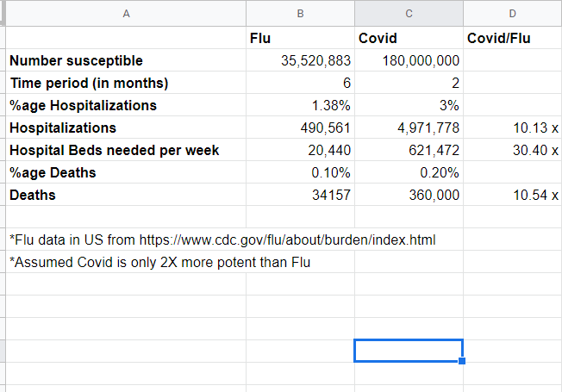Select the 'Deaths' row label

pyautogui.click(x=126, y=195)
